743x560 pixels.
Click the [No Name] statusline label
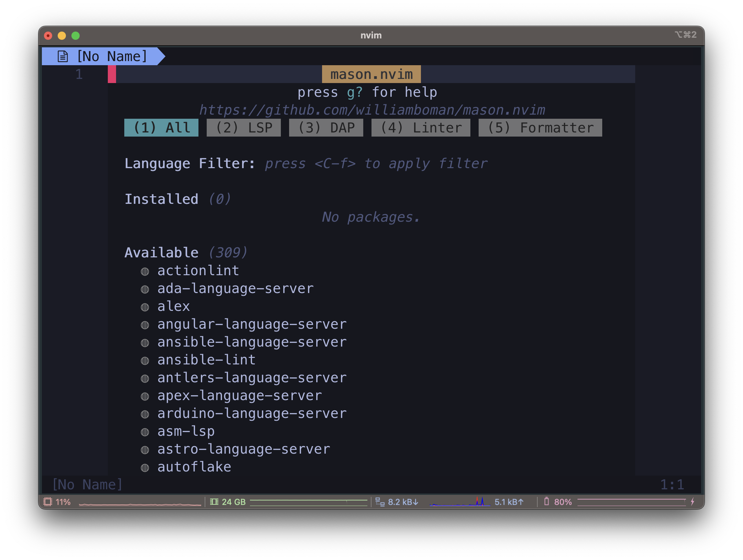point(88,485)
